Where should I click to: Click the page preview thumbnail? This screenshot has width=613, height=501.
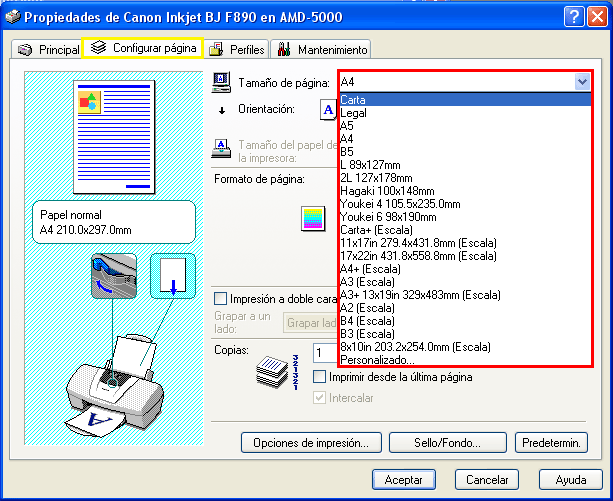coord(114,137)
